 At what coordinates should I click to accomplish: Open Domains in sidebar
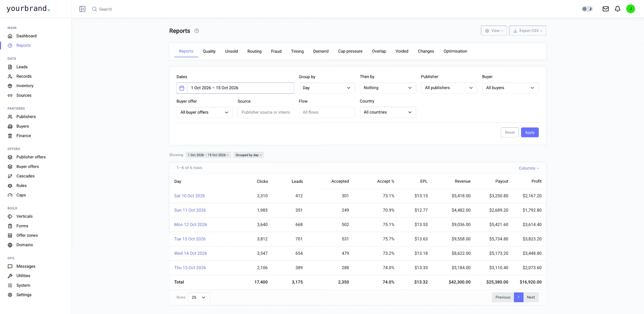24,245
